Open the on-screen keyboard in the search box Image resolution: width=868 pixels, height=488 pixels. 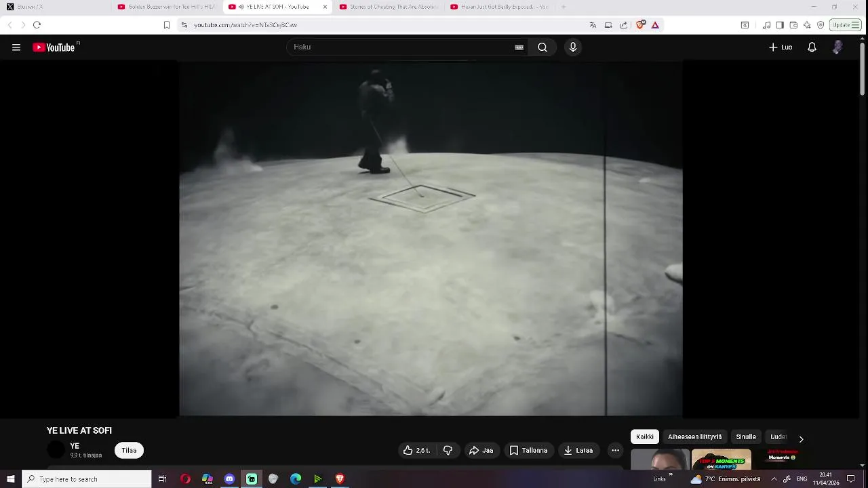519,47
